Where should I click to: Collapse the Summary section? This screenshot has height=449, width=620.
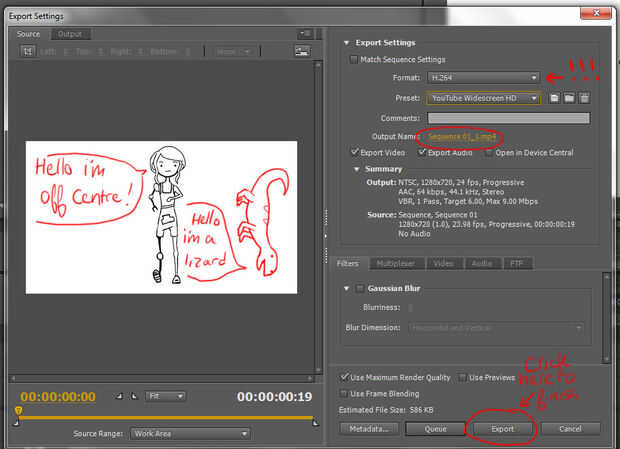click(357, 169)
